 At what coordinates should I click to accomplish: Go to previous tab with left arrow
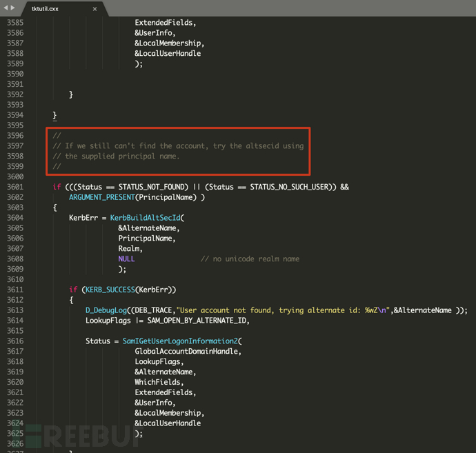6,8
